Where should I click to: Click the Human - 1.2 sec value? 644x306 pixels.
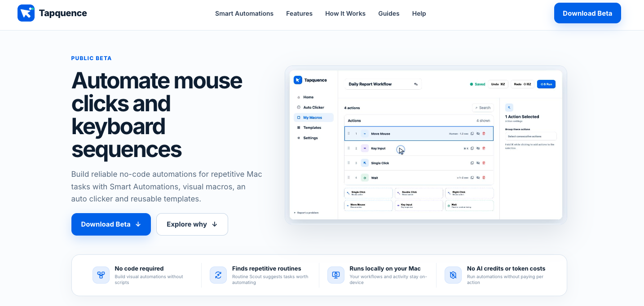coord(459,134)
